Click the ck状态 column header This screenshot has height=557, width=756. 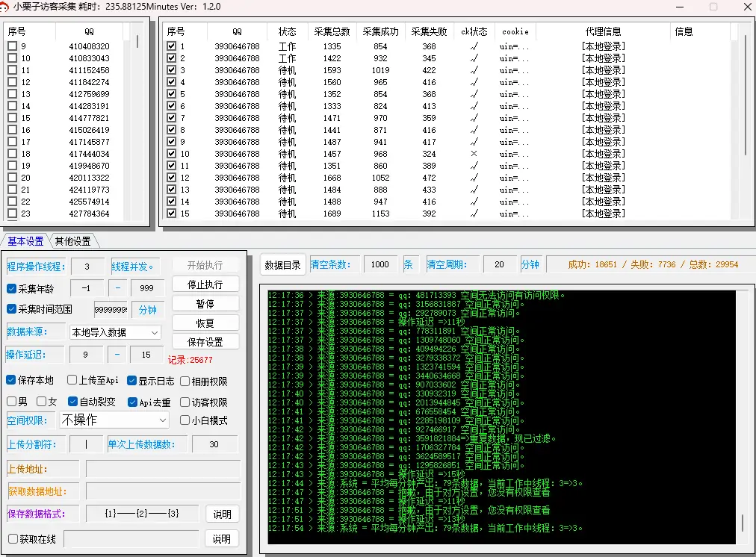pos(474,32)
